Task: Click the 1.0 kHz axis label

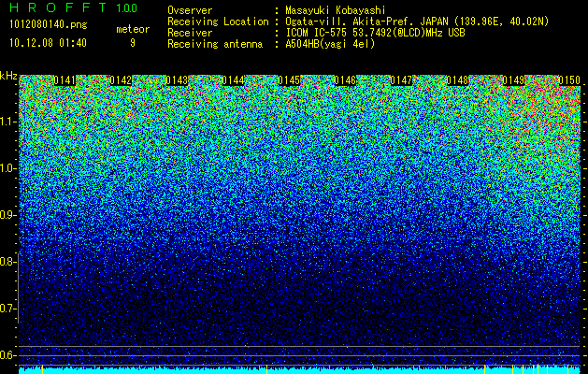Action: 7,168
